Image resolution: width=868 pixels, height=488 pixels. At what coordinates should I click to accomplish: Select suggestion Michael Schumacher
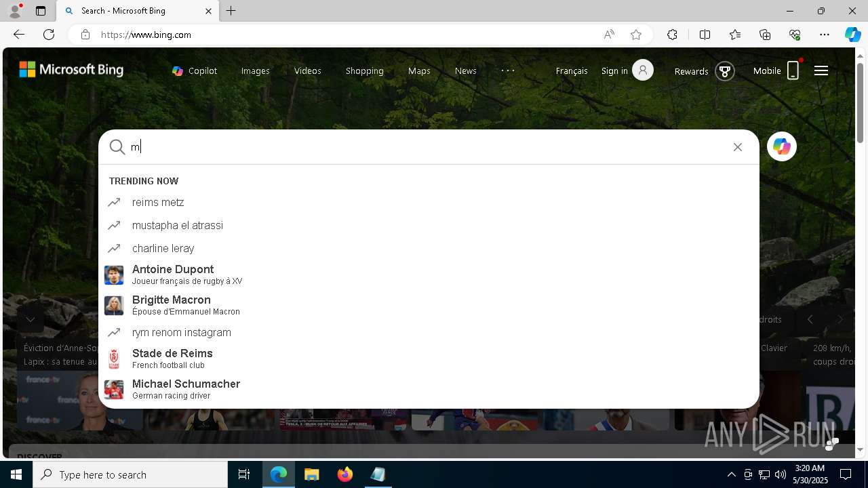coord(429,389)
